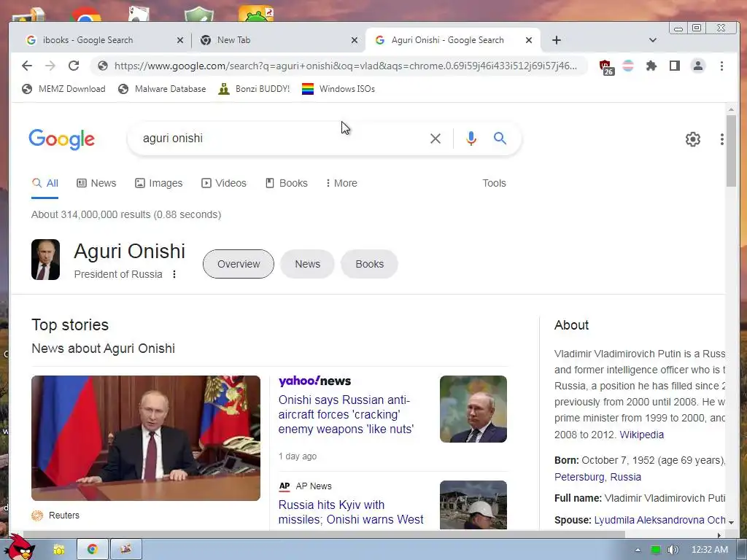This screenshot has height=560, width=747.
Task: Submit search with magnifier icon
Action: [x=500, y=138]
